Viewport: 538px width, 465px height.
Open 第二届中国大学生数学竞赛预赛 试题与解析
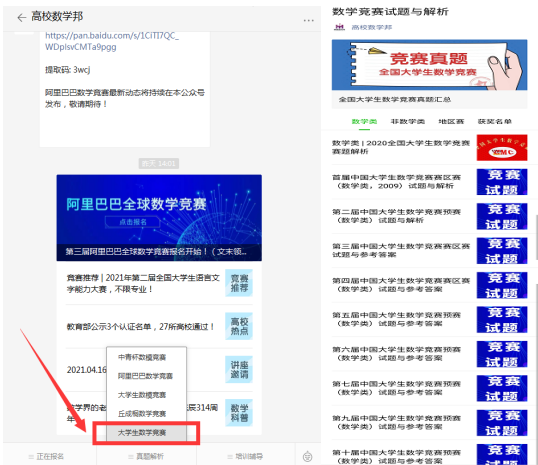[x=396, y=216]
